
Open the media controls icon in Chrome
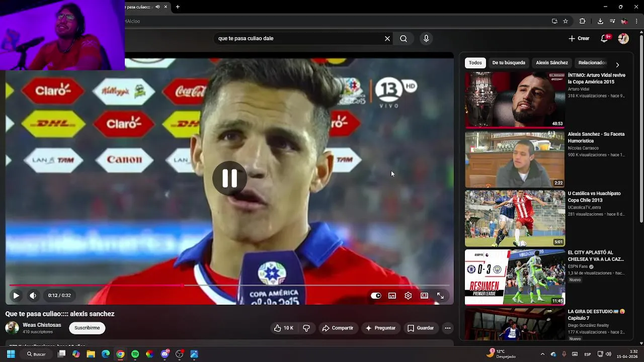[x=612, y=21]
